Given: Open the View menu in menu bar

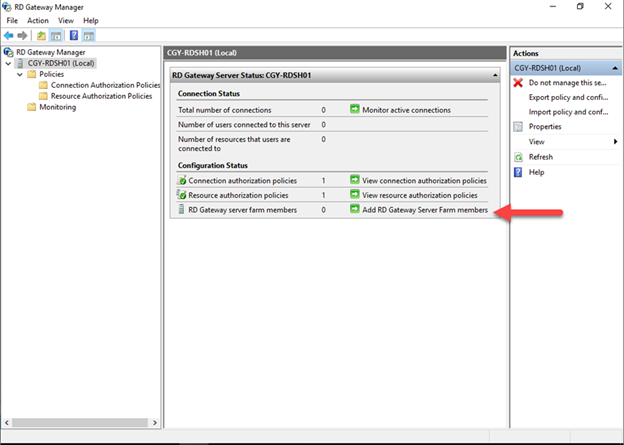Looking at the screenshot, I should coord(66,21).
